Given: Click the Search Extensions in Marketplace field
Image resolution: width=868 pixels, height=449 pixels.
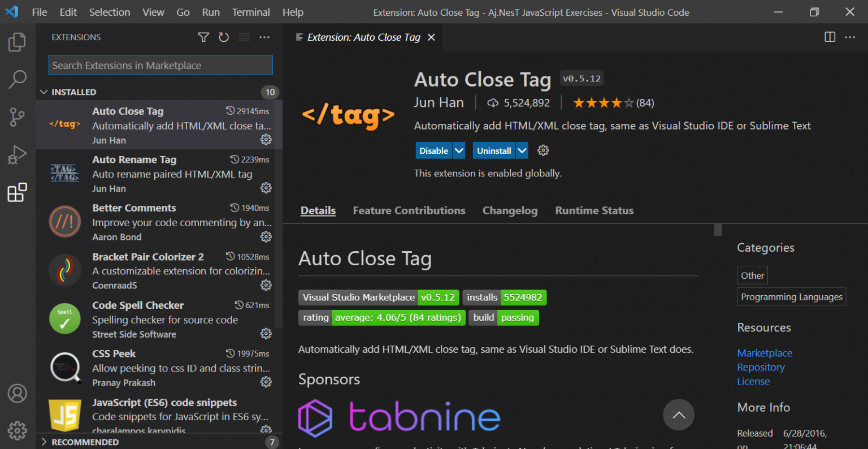Looking at the screenshot, I should coord(160,66).
